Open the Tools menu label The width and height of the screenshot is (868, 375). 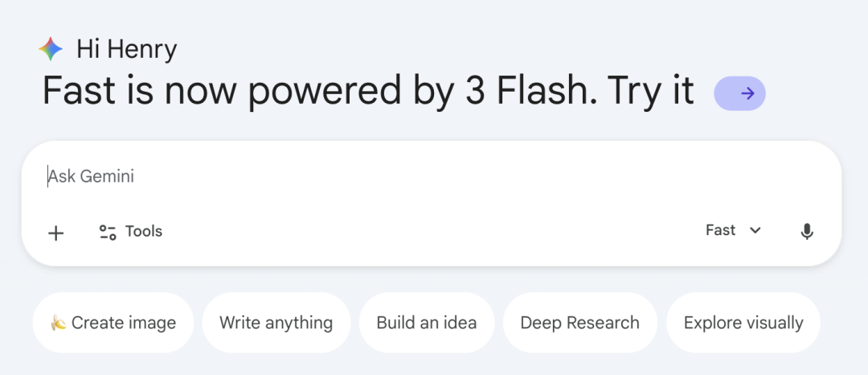pos(144,232)
